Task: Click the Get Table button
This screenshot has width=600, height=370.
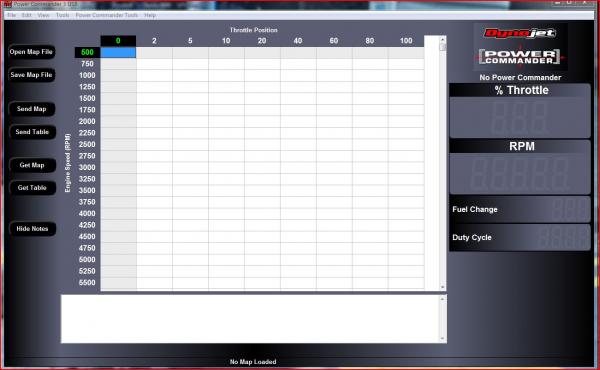Action: (32, 188)
